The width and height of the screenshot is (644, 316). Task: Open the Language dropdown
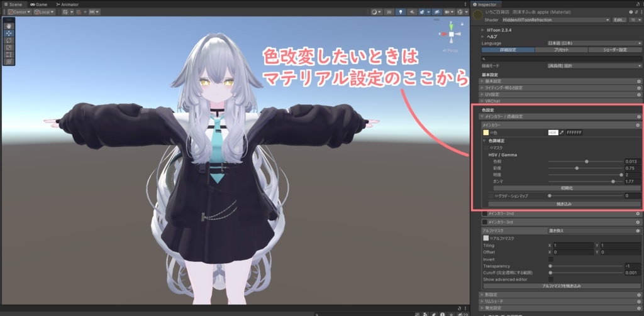(594, 43)
